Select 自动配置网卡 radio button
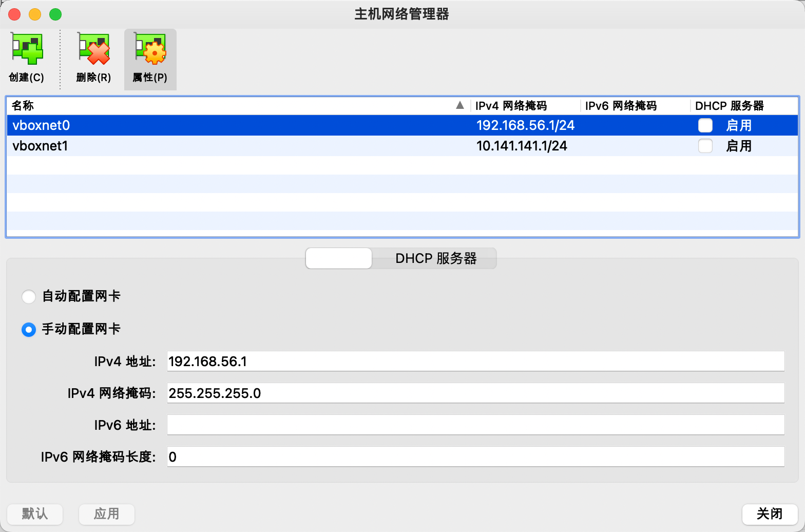This screenshot has height=532, width=805. point(29,296)
